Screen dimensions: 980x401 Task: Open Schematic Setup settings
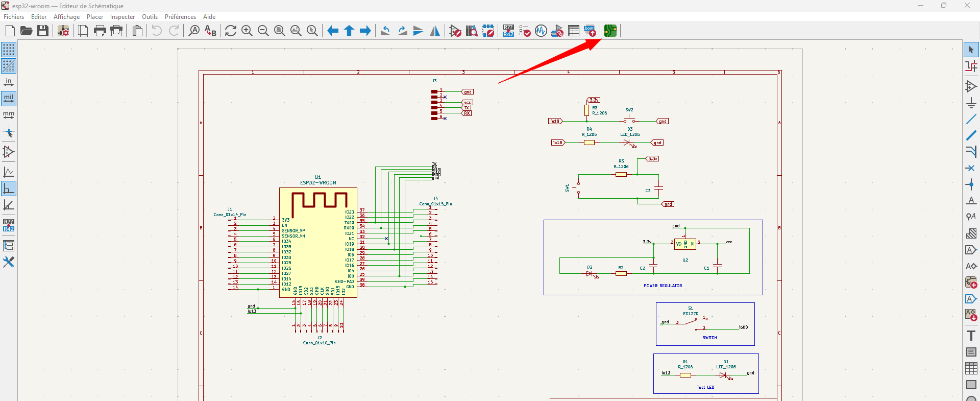pos(63,31)
